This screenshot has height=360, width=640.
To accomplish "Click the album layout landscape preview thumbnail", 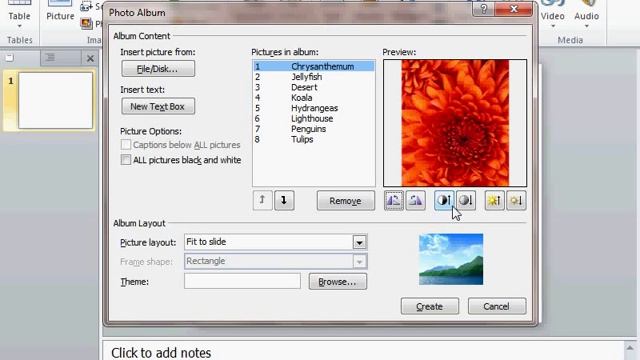I will coord(451,259).
